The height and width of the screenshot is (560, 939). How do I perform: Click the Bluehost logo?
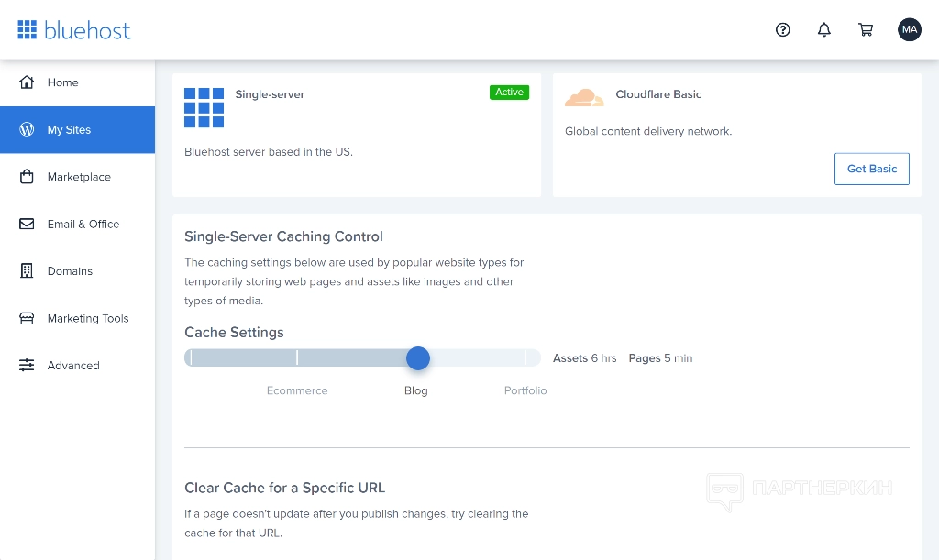[x=74, y=30]
